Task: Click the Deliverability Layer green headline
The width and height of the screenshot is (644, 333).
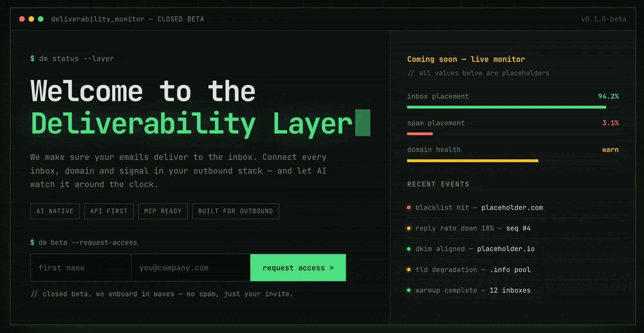Action: point(192,124)
